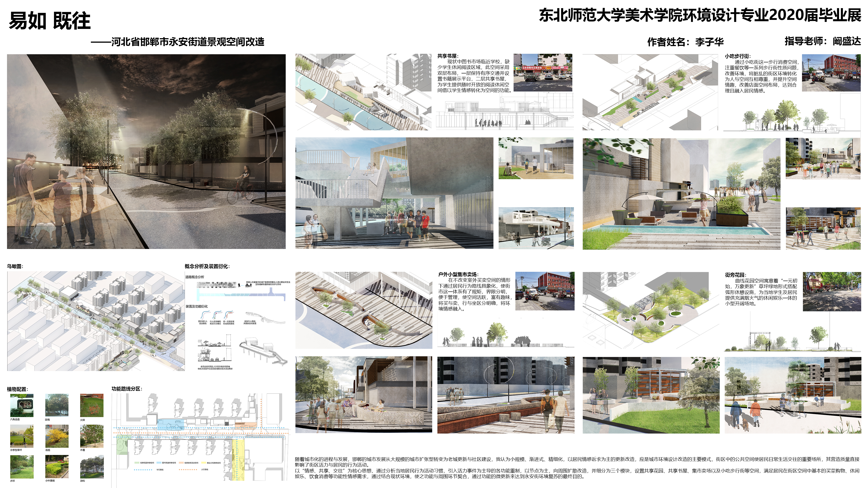Open the 木槿 plant photo
The height and width of the screenshot is (488, 868).
92,436
